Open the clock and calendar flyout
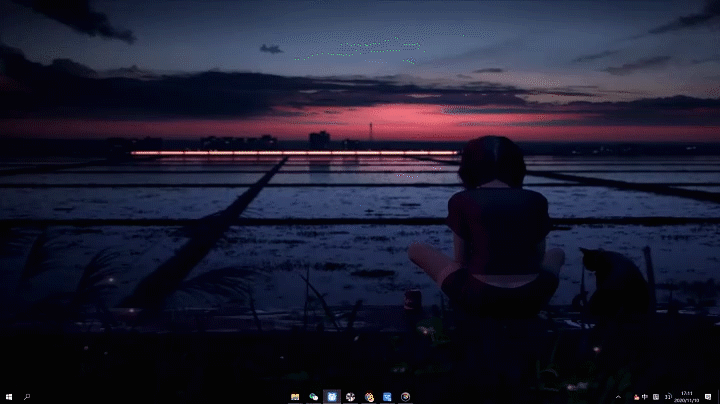 [x=687, y=396]
